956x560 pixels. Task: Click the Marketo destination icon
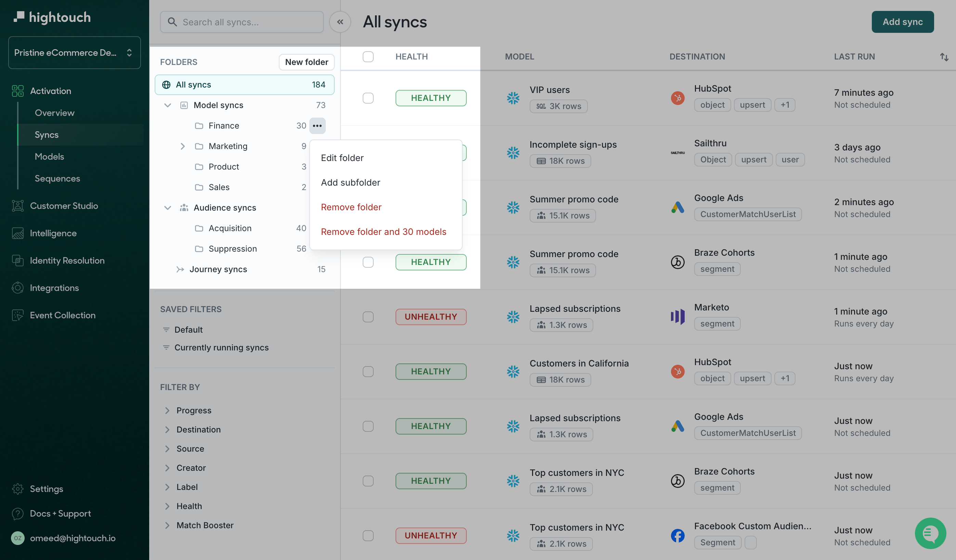[677, 317]
